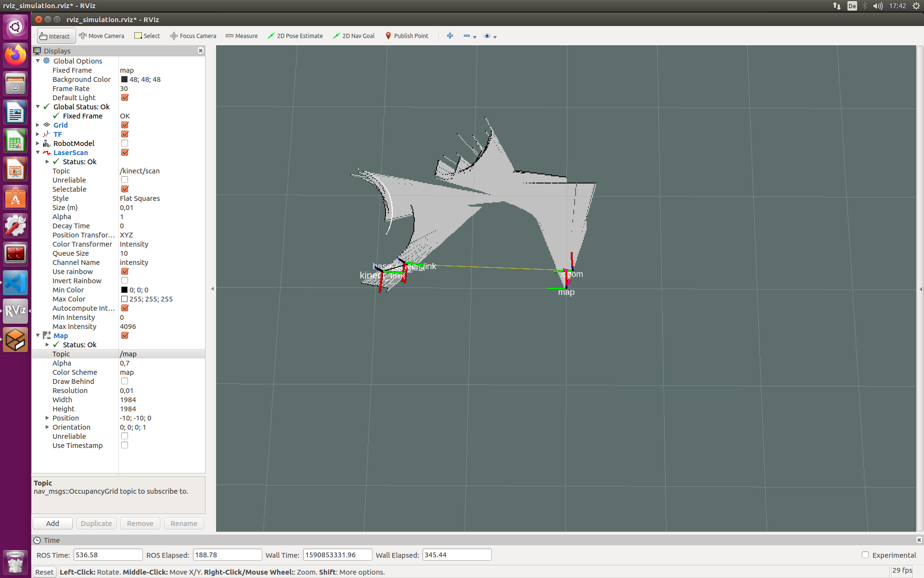924x578 pixels.
Task: Select the Interact tool
Action: (x=56, y=36)
